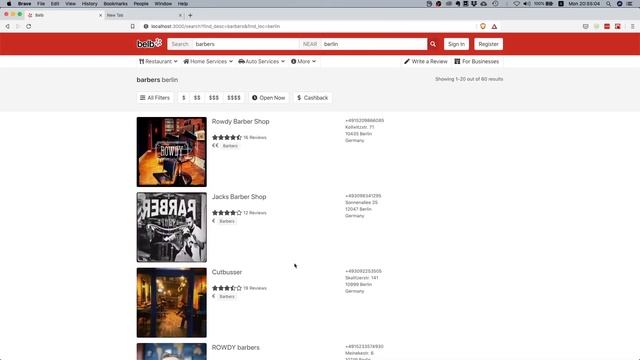Open the All Filters panel
640x360 pixels.
(x=155, y=98)
